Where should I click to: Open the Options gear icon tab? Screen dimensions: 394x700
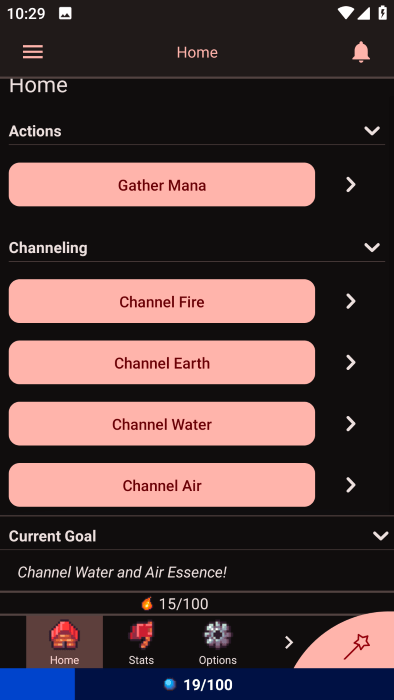point(217,642)
